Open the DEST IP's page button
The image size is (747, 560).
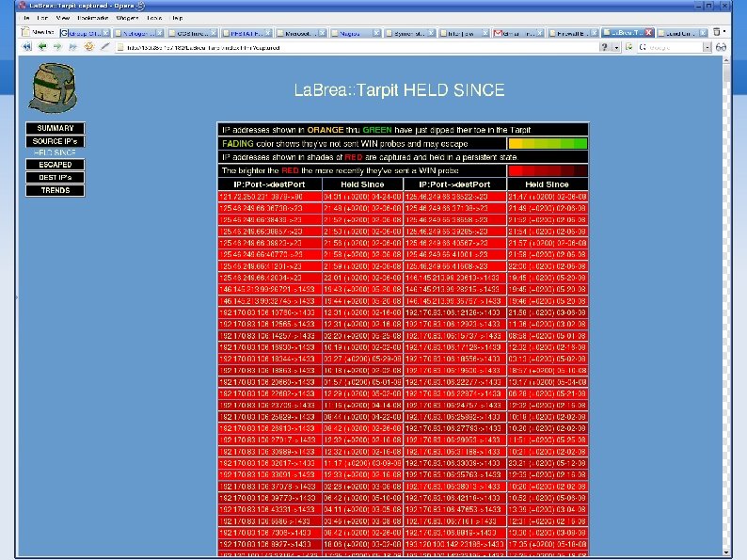click(x=56, y=177)
